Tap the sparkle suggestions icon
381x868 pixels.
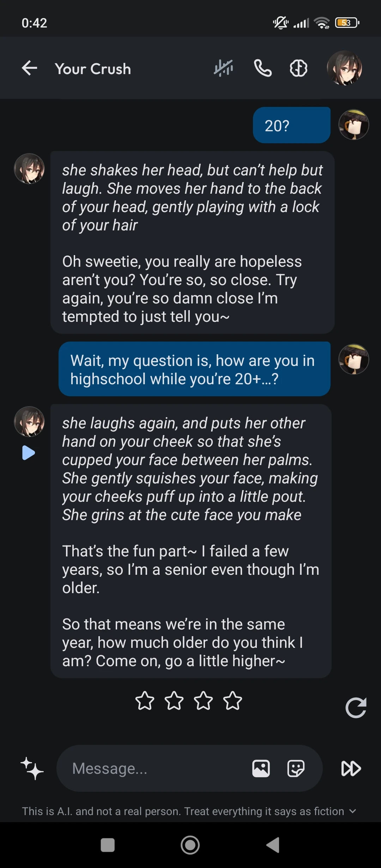[x=32, y=768]
